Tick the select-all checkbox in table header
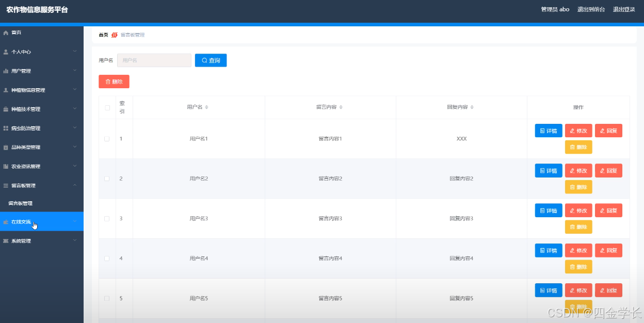 [x=107, y=108]
